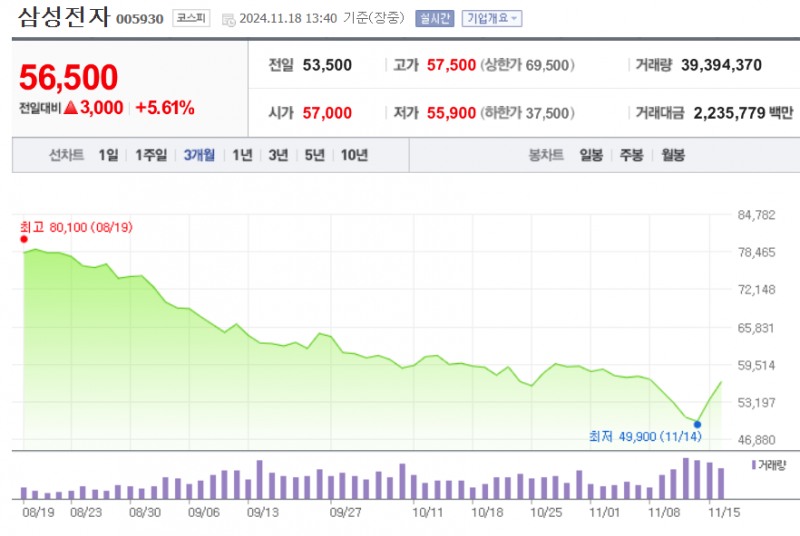Show the 3년 chart period

[278, 155]
